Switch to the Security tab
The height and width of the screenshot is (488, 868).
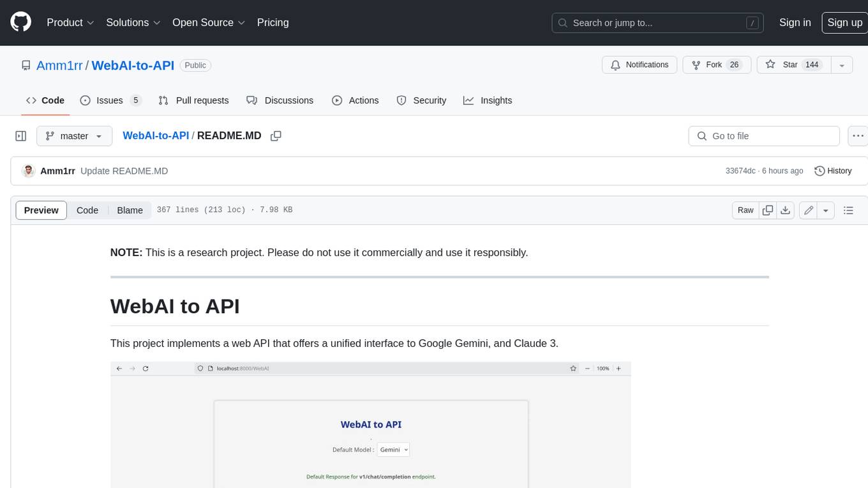421,100
